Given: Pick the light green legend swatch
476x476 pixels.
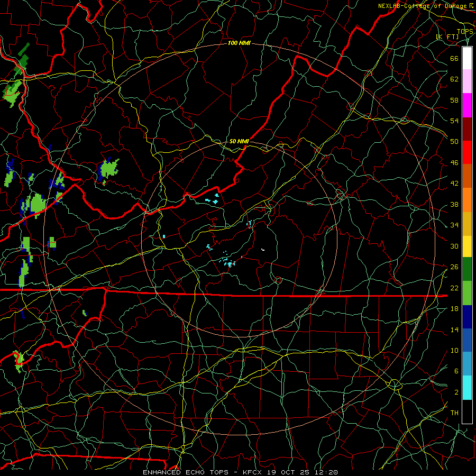Looking at the screenshot, I should [x=467, y=293].
